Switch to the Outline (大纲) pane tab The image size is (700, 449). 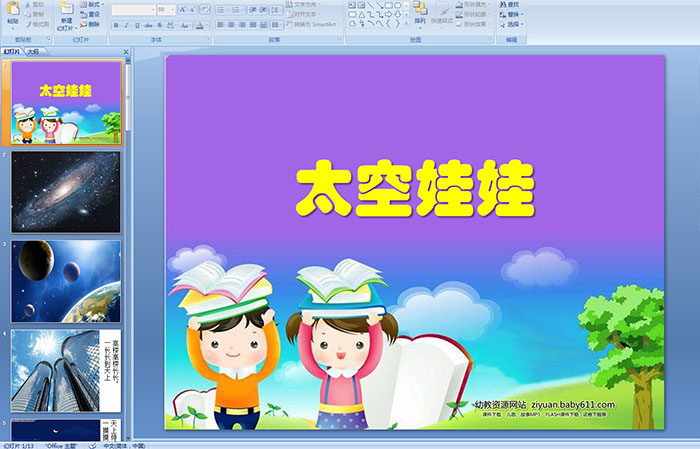point(33,52)
